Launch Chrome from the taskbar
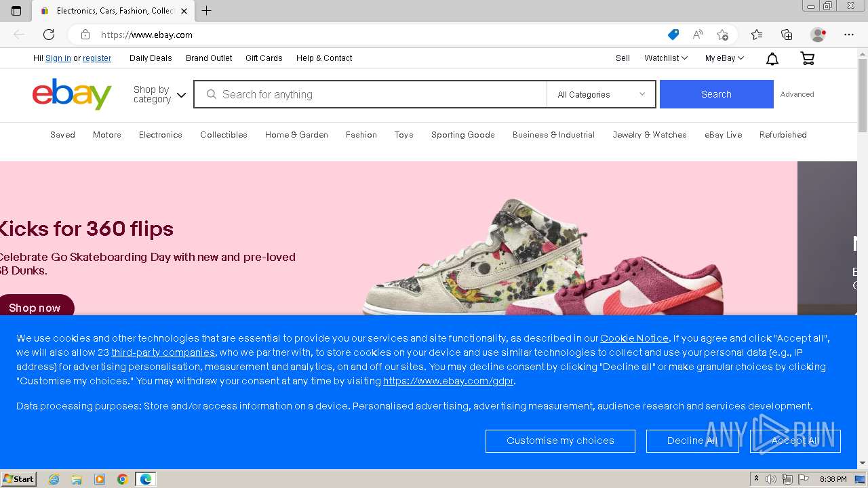Image resolution: width=868 pixels, height=488 pixels. coord(123,479)
